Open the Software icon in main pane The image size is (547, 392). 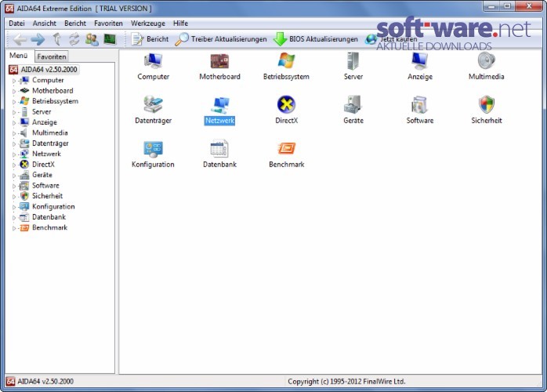[x=420, y=105]
